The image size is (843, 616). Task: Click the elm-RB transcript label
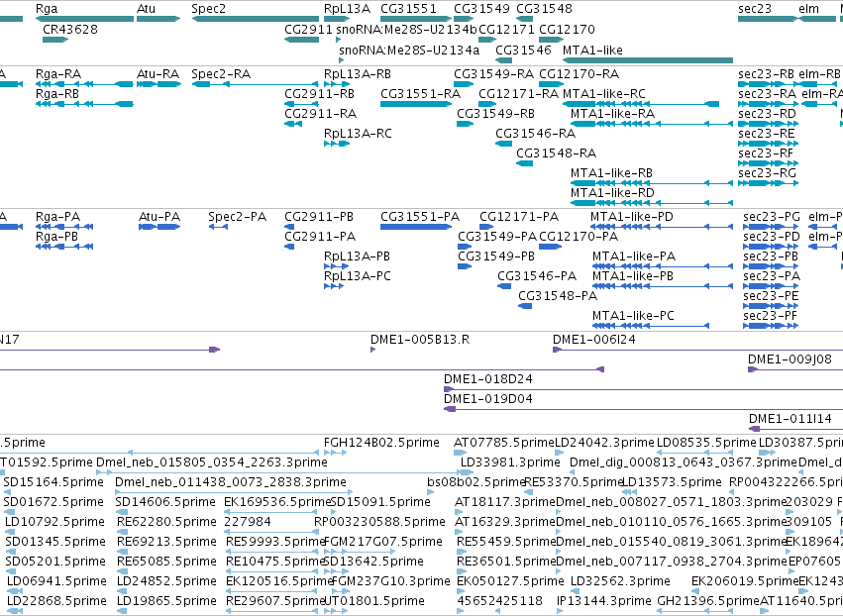point(819,73)
